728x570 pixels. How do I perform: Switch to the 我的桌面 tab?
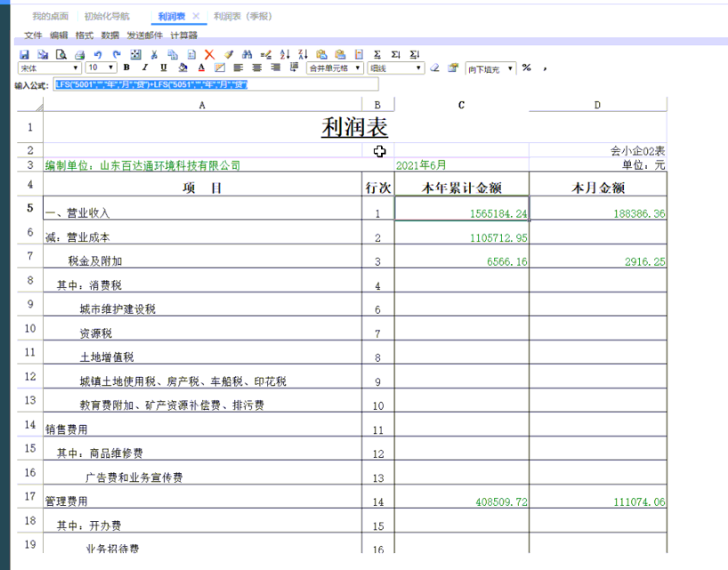(50, 16)
